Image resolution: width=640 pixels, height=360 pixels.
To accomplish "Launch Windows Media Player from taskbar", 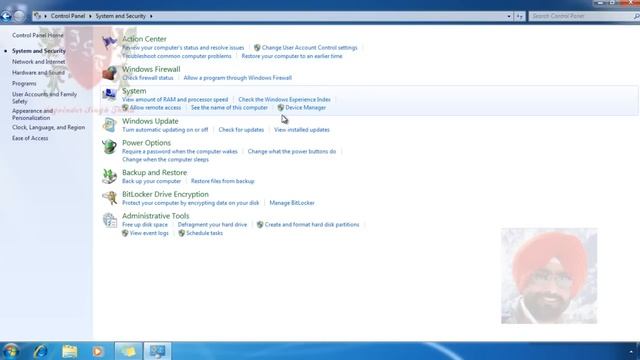I will [x=98, y=351].
